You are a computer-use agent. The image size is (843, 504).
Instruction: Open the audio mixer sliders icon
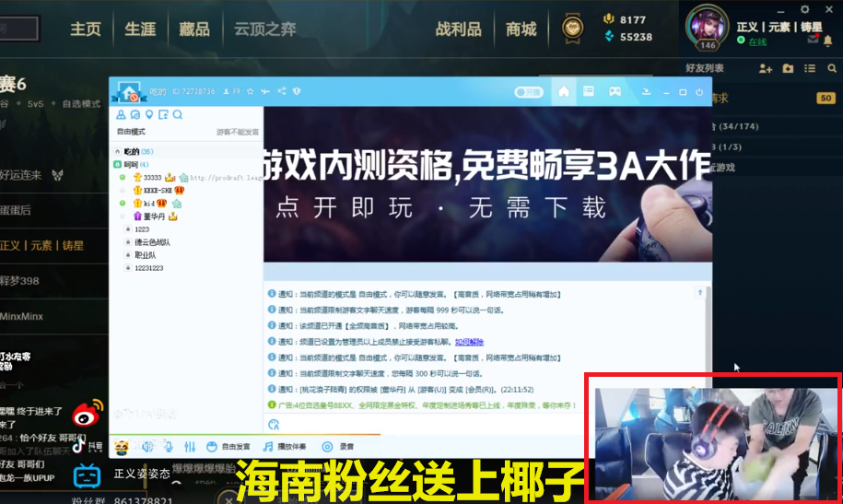190,447
